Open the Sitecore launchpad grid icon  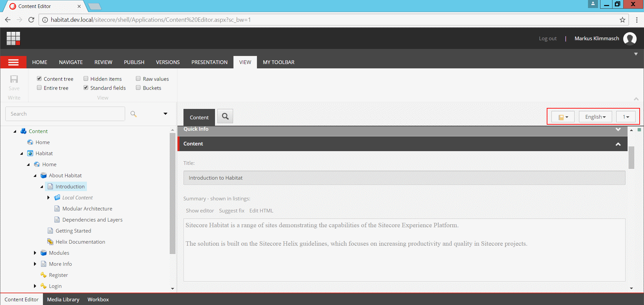coord(13,39)
